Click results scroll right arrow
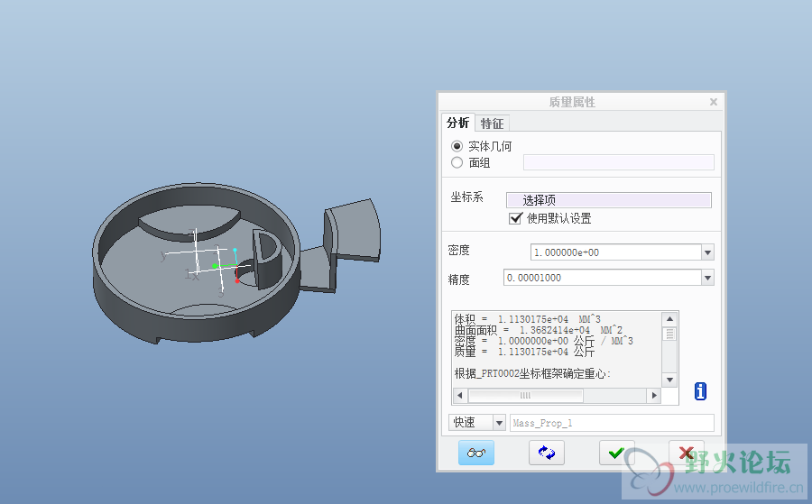Image resolution: width=812 pixels, height=504 pixels. [x=654, y=395]
